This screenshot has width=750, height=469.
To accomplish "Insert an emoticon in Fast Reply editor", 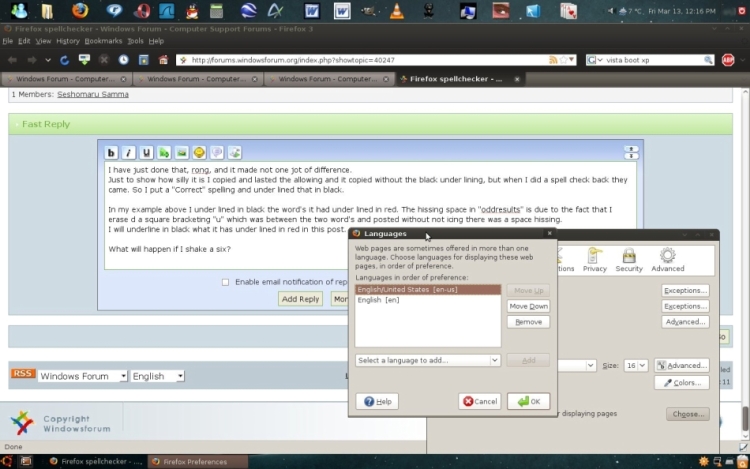I will (199, 153).
